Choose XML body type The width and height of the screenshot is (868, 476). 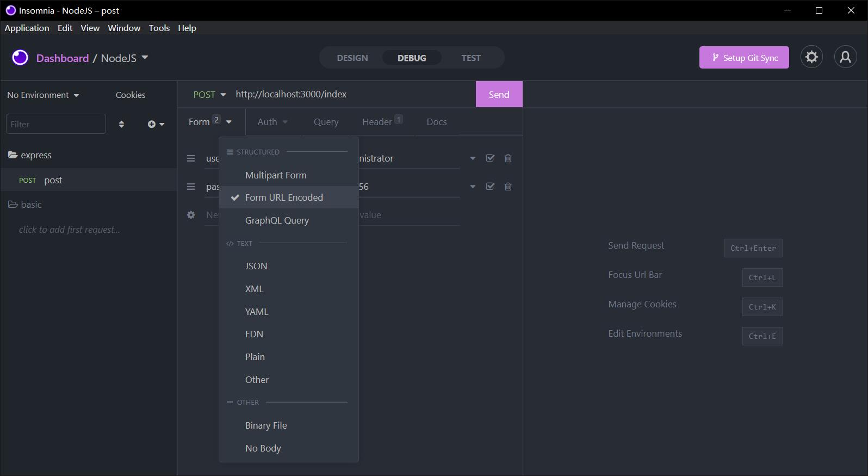click(x=288, y=289)
